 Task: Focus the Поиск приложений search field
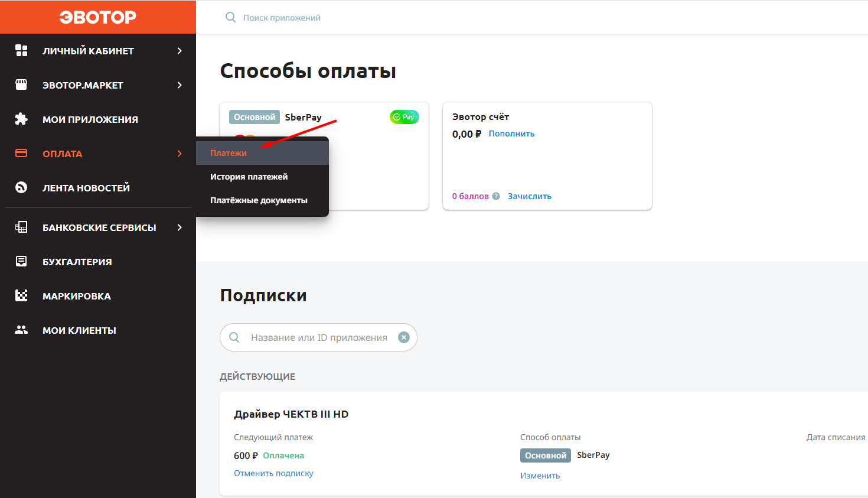(282, 18)
